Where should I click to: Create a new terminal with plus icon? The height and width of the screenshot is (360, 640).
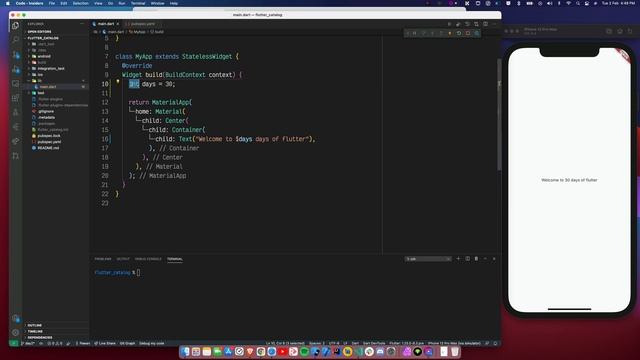(x=458, y=259)
